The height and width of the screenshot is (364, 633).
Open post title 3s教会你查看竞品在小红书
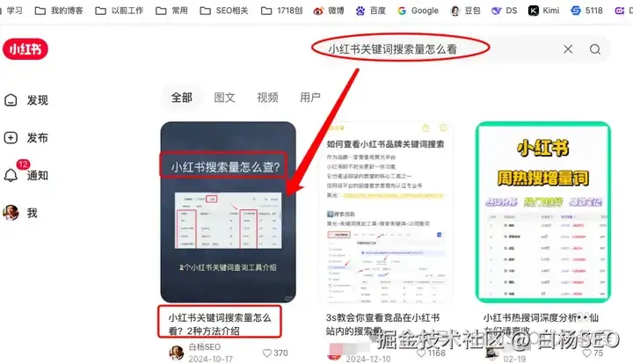[x=382, y=324]
